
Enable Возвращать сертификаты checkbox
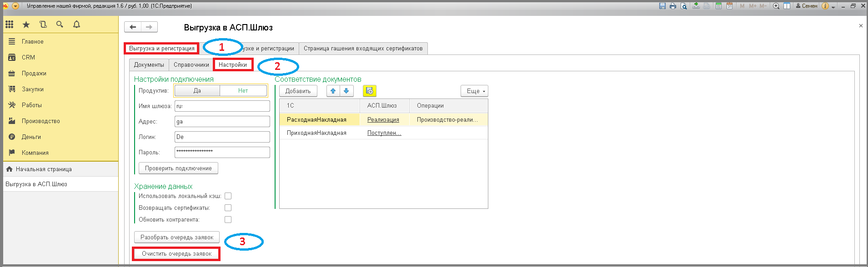[228, 208]
